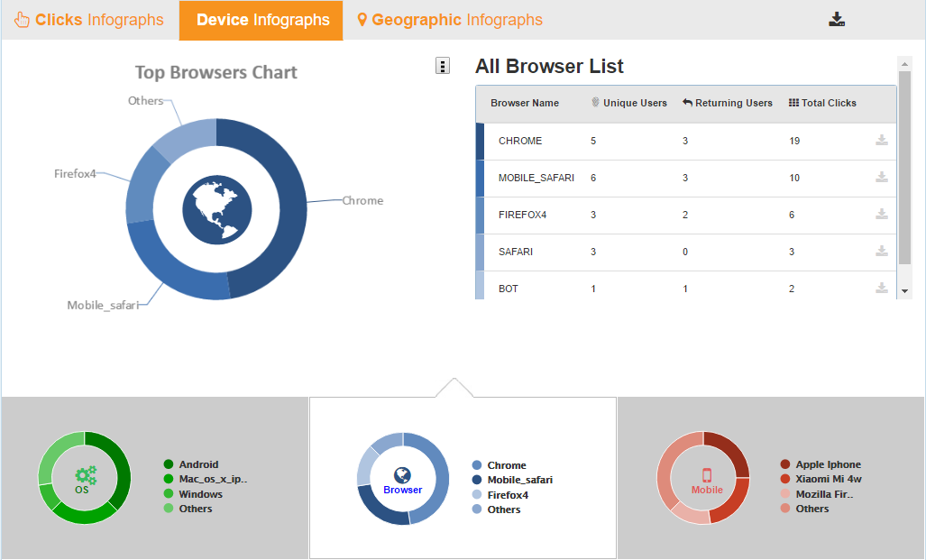Click Chrome legend color dot in Browser panel
The width and height of the screenshot is (926, 560).
[x=477, y=465]
